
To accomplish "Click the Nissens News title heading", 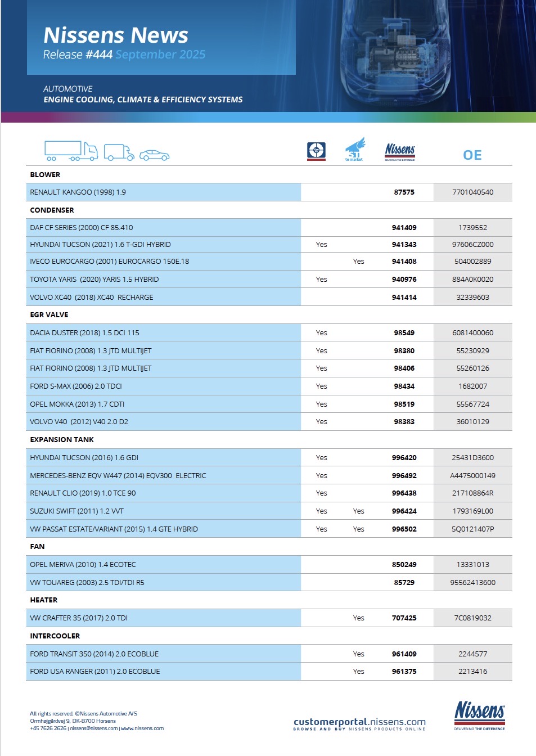I will click(116, 35).
